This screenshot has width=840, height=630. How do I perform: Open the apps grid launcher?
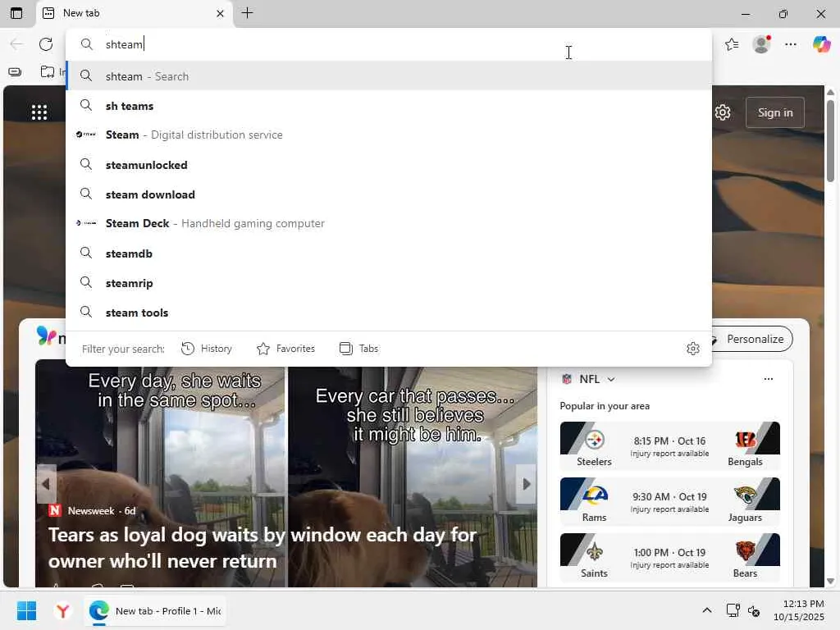click(39, 112)
